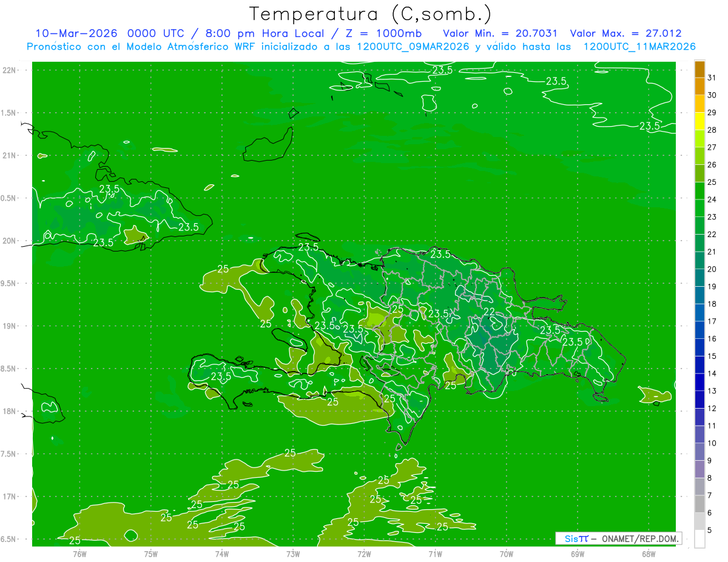Screen dimensions: 728x562
Task: Select the "10-Mar-2026 0000 UTC" date text
Action: click(110, 33)
